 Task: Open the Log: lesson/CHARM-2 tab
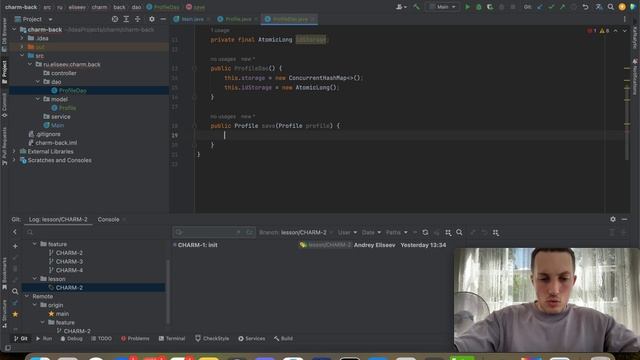tap(58, 219)
